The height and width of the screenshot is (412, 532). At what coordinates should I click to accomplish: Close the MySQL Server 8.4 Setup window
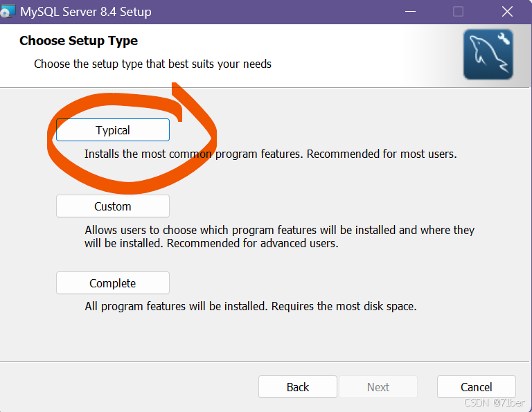pos(507,12)
